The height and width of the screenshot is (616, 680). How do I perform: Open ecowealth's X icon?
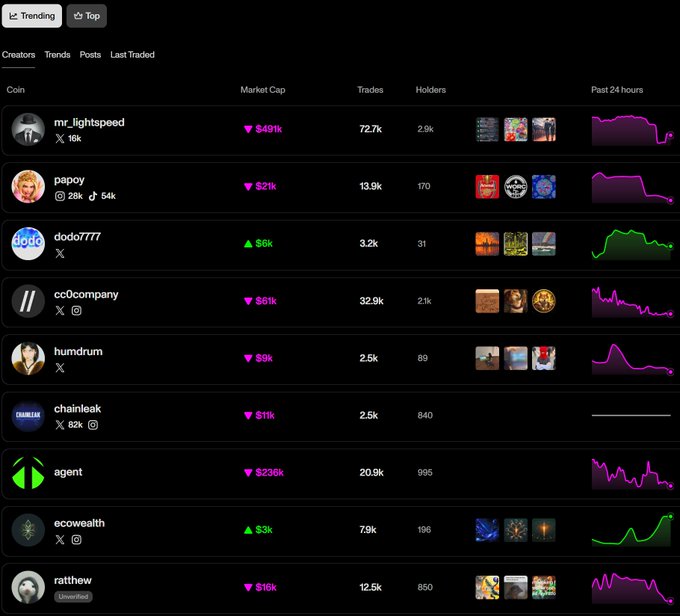pyautogui.click(x=60, y=540)
